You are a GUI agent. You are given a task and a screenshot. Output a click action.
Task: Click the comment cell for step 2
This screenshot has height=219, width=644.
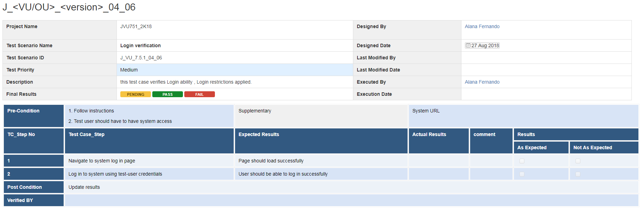pos(491,174)
